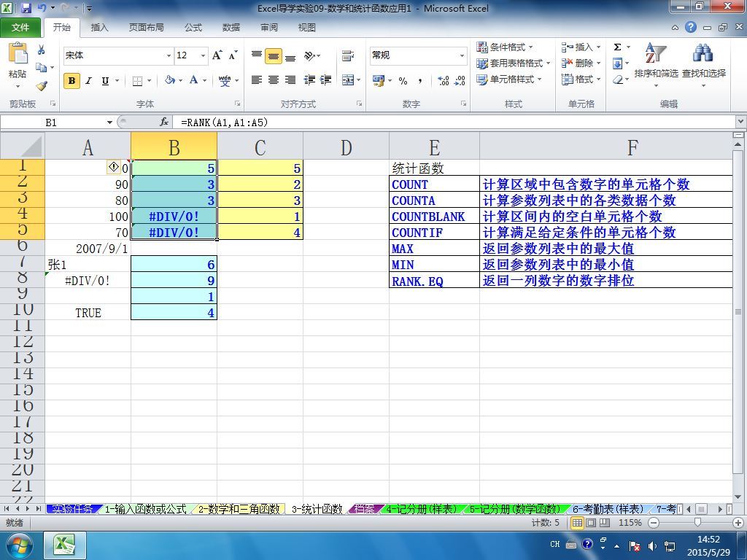
Task: Click the 条件格式 button
Action: point(506,47)
